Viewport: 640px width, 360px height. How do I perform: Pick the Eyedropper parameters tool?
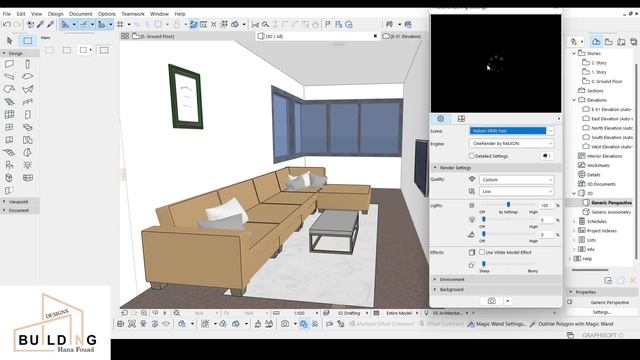pyautogui.click(x=41, y=24)
